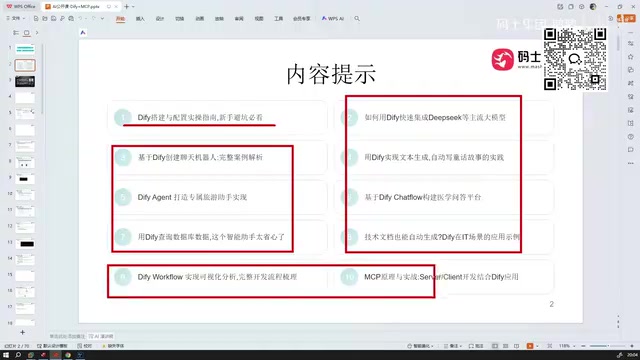Collapse slide panel with chevron arrow

(x=37, y=33)
